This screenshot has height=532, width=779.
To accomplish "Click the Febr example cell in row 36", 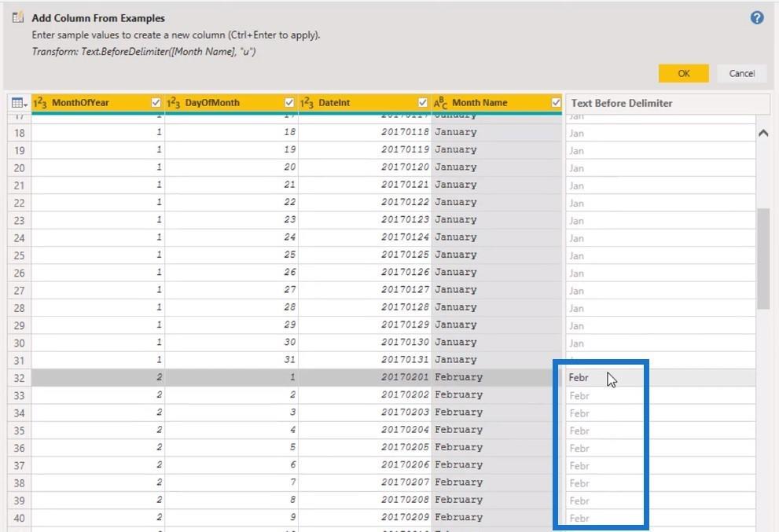I will [660, 448].
